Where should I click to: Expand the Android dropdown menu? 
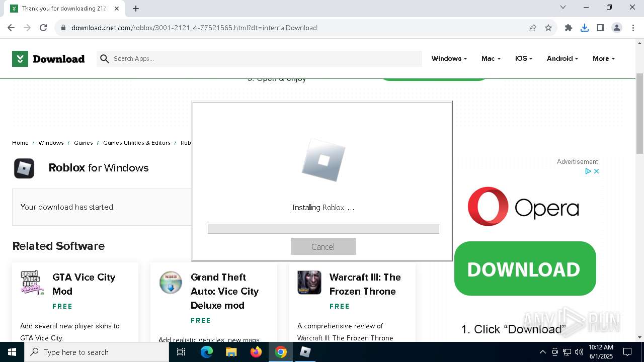coord(562,59)
